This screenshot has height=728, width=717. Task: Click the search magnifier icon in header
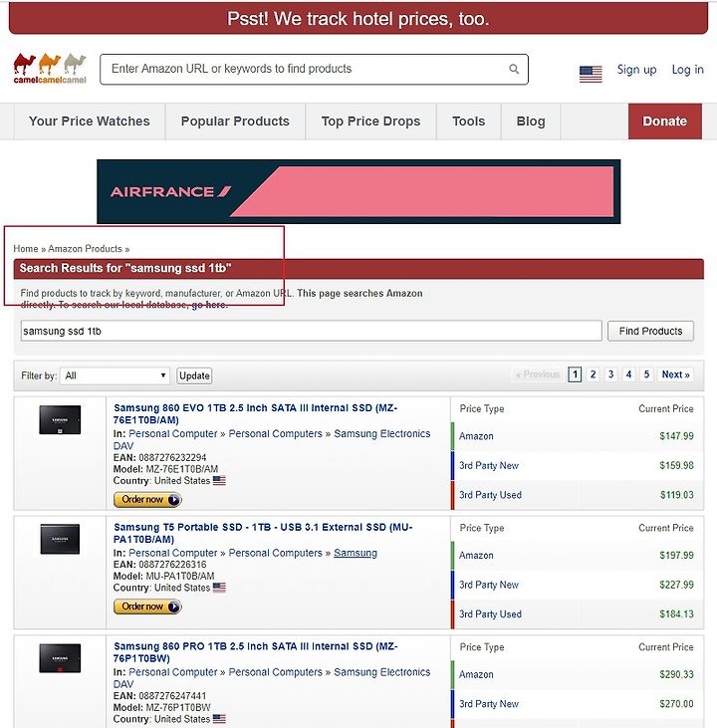coord(514,69)
